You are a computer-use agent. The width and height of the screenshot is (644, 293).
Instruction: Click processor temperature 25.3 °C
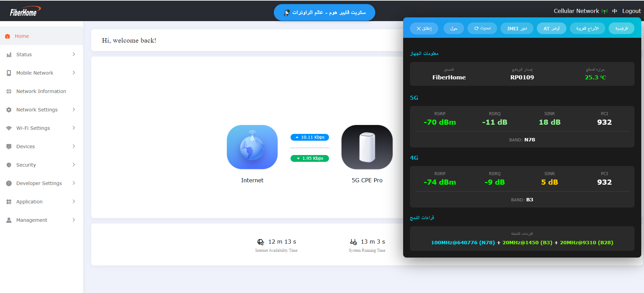click(595, 77)
